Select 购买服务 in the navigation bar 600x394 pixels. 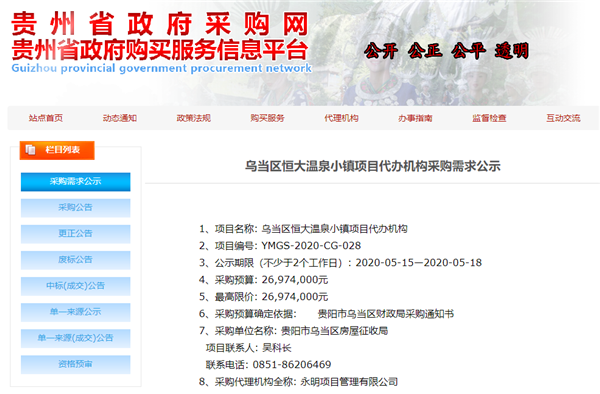click(x=267, y=118)
